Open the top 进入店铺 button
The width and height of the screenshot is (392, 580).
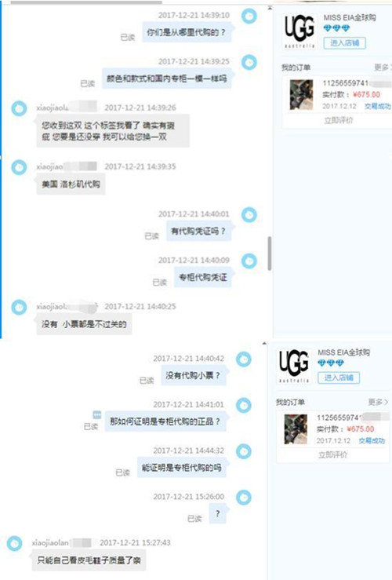345,43
